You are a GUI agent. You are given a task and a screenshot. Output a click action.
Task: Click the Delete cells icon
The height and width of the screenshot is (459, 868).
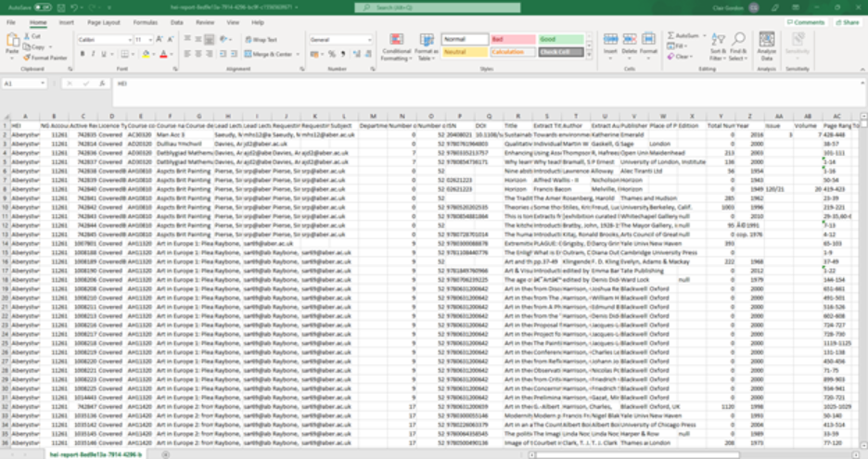tap(630, 39)
